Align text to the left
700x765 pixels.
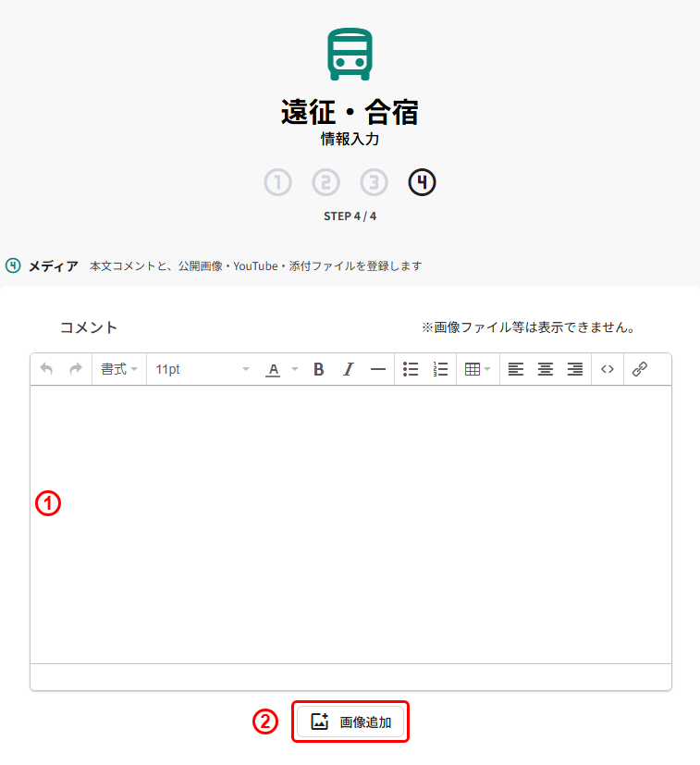[x=516, y=369]
